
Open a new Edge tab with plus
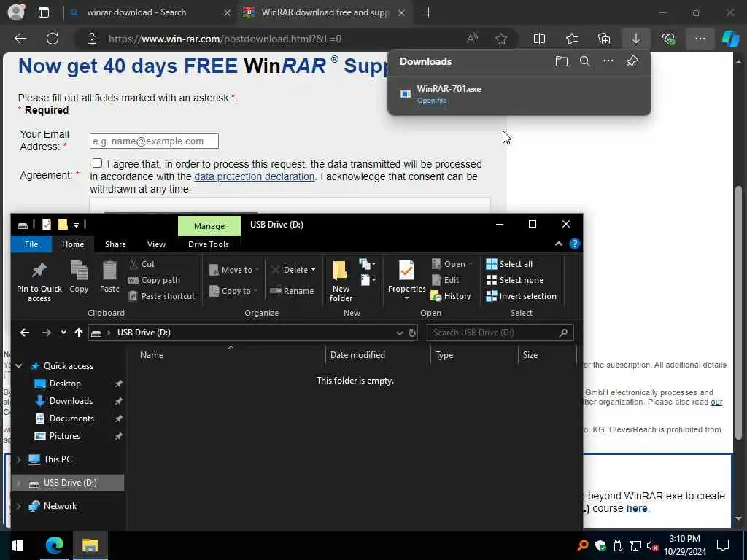click(428, 12)
